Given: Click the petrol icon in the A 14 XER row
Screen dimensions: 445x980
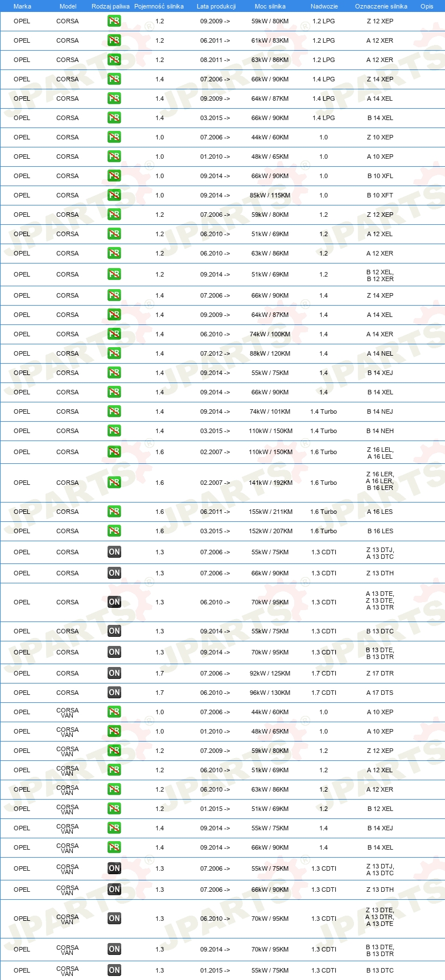Looking at the screenshot, I should pyautogui.click(x=114, y=334).
